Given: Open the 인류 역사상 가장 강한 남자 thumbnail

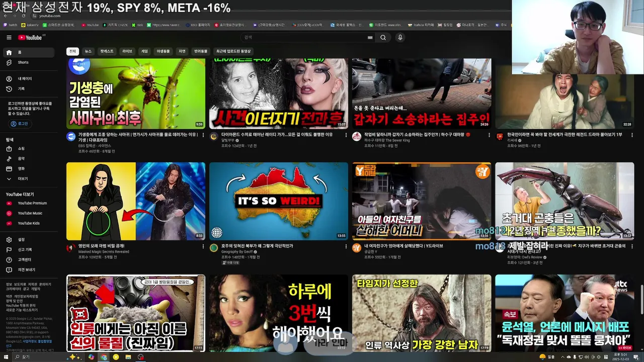Looking at the screenshot, I should coord(422,313).
